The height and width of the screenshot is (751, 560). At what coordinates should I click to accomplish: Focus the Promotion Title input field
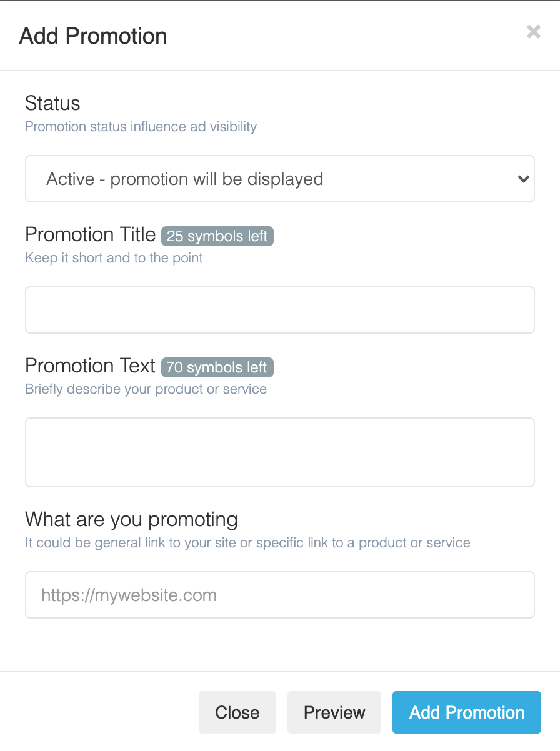[x=279, y=310]
